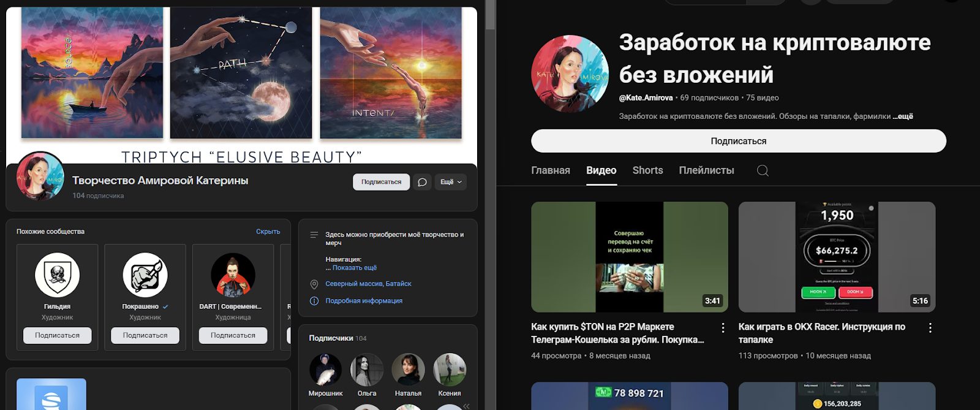Click the location pin icon
The height and width of the screenshot is (410, 980).
(x=314, y=284)
